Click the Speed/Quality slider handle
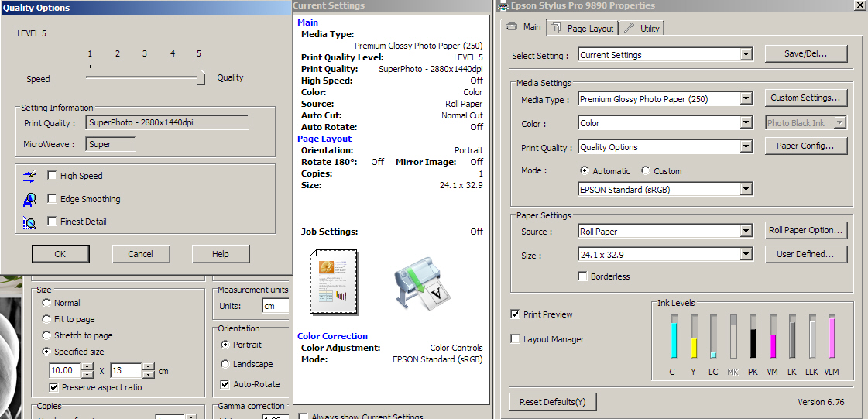 click(x=201, y=77)
